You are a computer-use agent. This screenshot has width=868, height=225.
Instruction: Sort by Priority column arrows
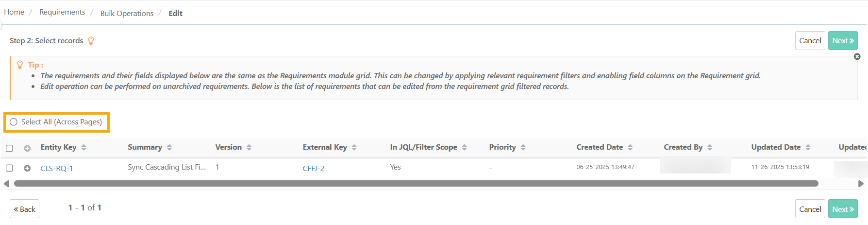[x=523, y=147]
